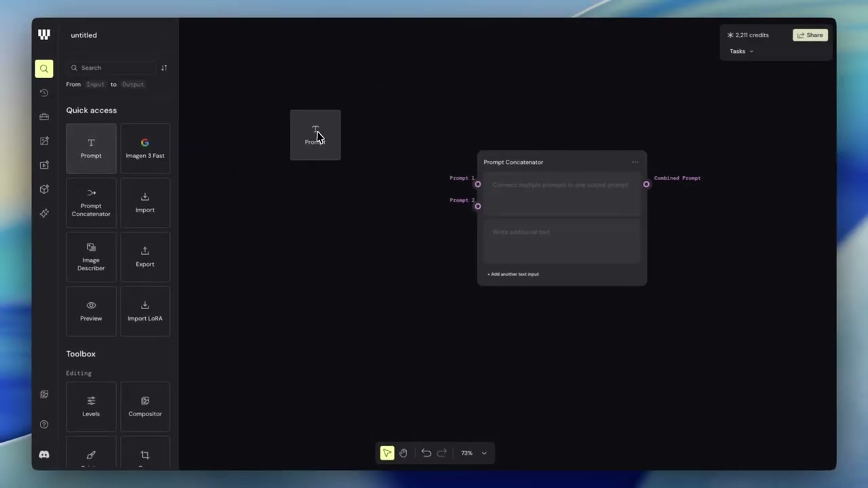Screen dimensions: 868x488
Task: Add a Prompt node from Quick access
Action: click(91, 148)
